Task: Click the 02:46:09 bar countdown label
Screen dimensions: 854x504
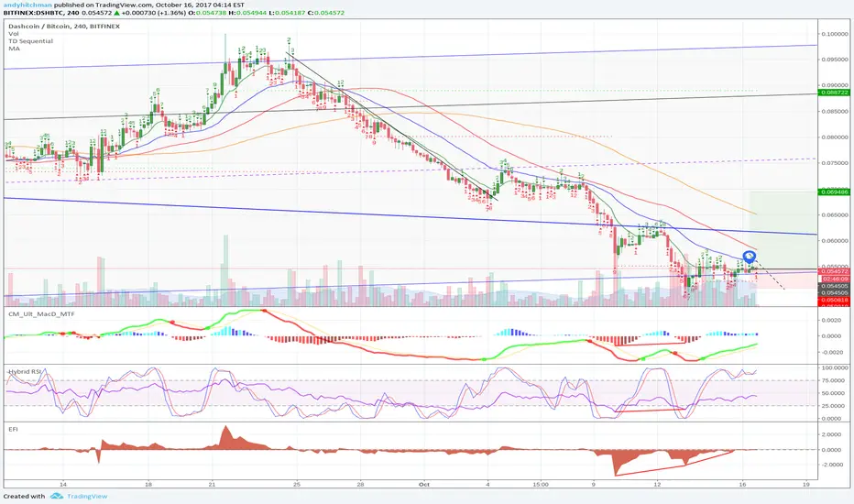Action: coord(834,279)
